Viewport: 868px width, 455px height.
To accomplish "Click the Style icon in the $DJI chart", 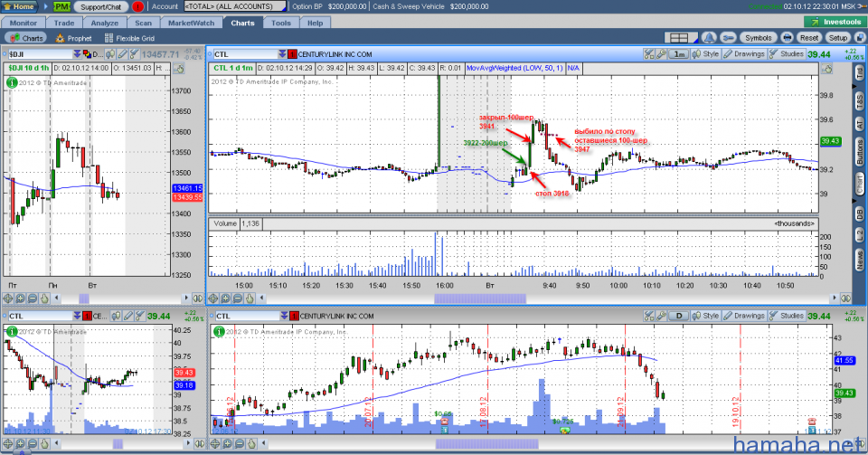I will pyautogui.click(x=110, y=54).
